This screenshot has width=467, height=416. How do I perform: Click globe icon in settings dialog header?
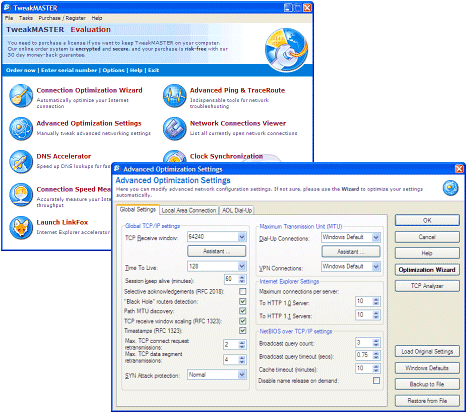450,188
